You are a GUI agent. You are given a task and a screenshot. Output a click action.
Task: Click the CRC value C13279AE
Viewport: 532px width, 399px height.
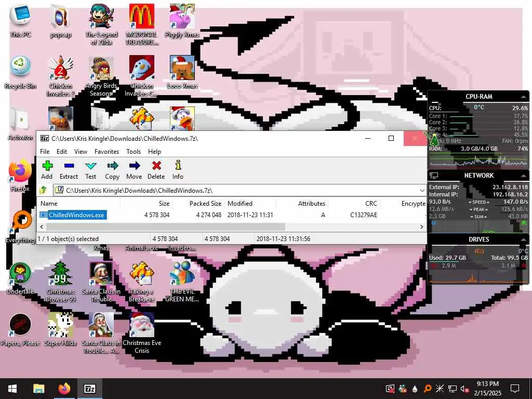tap(363, 215)
